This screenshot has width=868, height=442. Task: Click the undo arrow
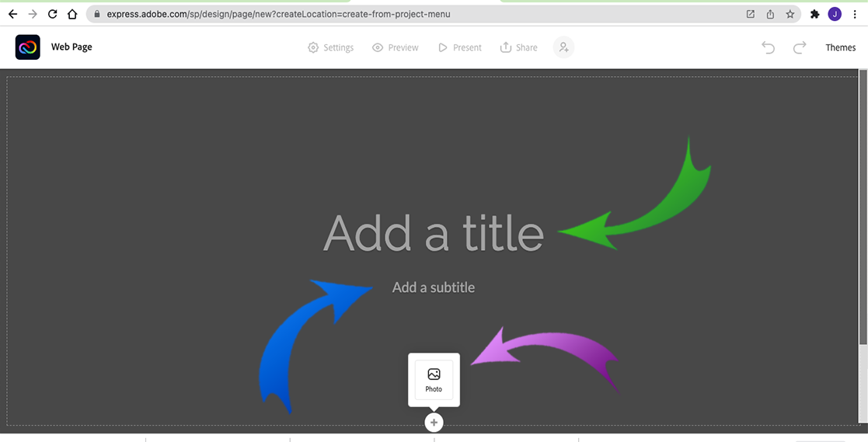pyautogui.click(x=768, y=47)
